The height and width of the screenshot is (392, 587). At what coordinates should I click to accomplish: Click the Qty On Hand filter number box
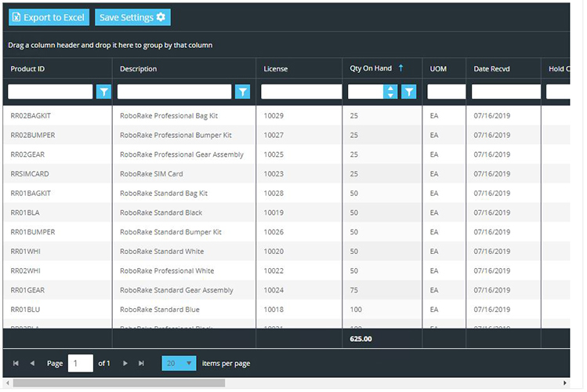(x=366, y=92)
